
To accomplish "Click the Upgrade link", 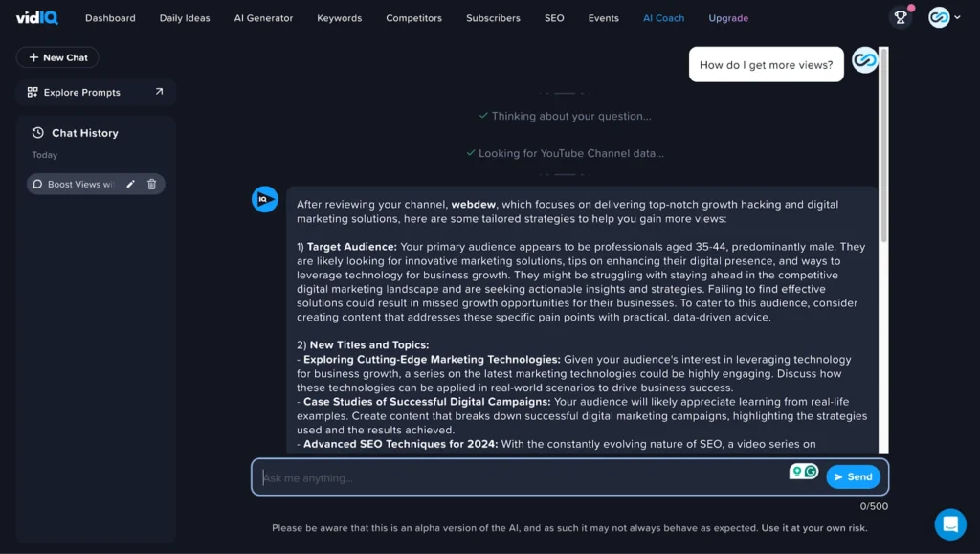I will pyautogui.click(x=728, y=18).
